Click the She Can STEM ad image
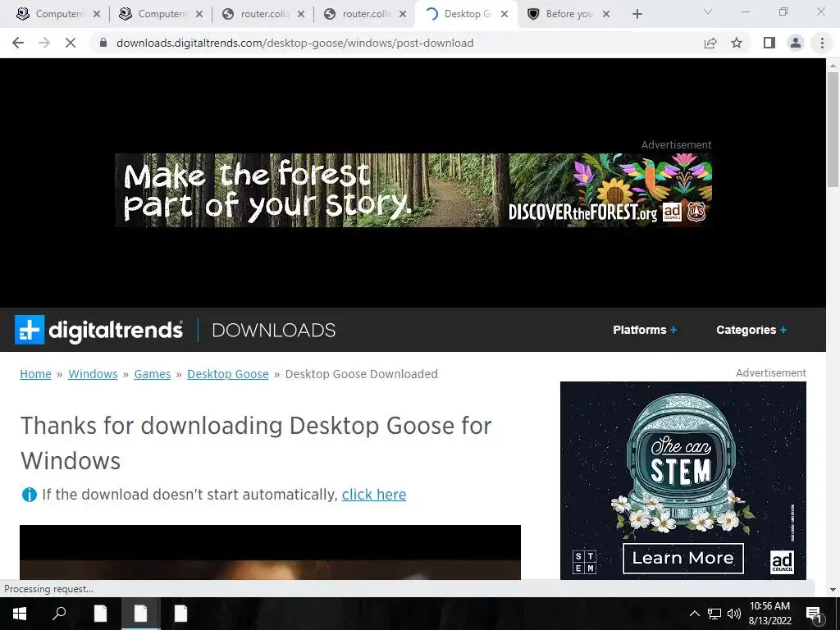840x630 pixels. [x=682, y=480]
